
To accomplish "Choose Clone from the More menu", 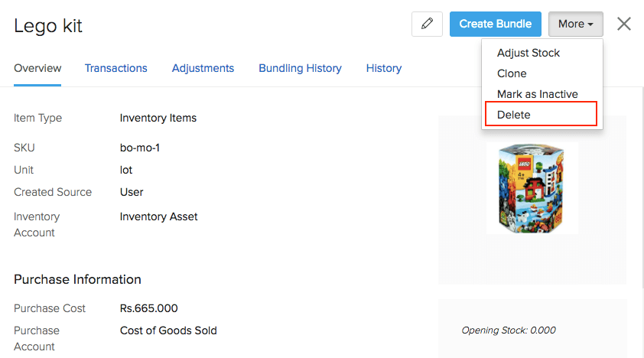I will coord(512,73).
